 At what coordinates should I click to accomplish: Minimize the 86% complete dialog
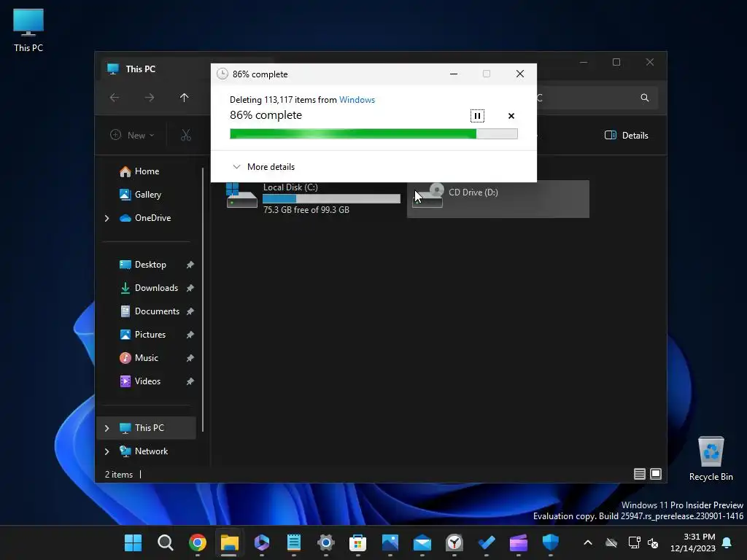pyautogui.click(x=454, y=74)
